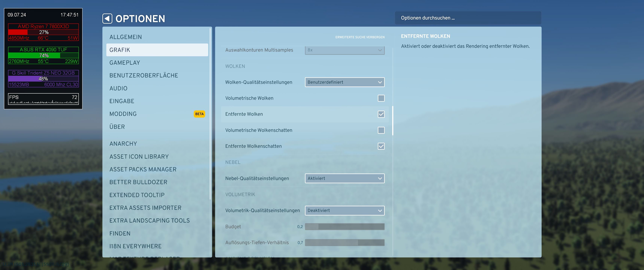Toggle the Volumetrische Wolkenschatten checkbox
The height and width of the screenshot is (270, 644).
tap(381, 130)
